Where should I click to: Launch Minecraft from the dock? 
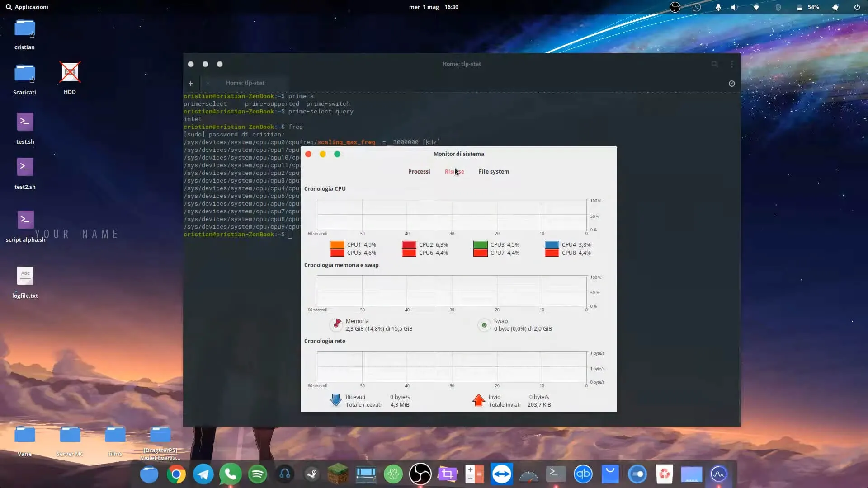339,474
